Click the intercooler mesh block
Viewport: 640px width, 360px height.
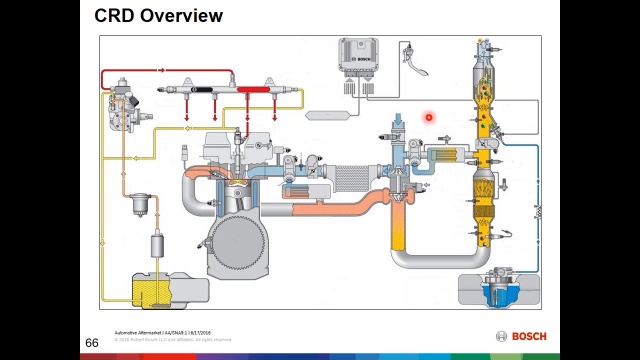click(351, 178)
